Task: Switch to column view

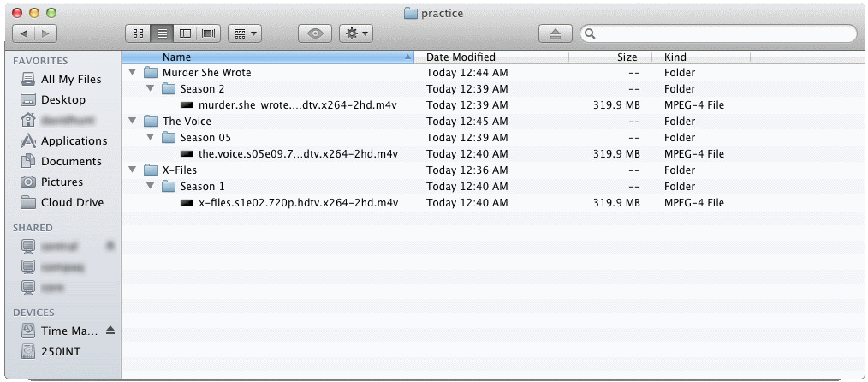Action: (x=186, y=33)
